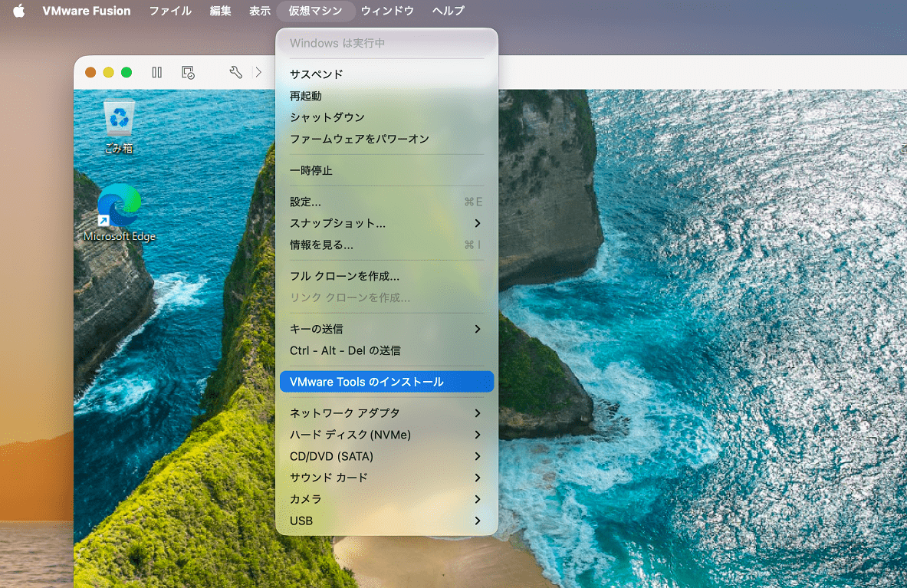Click the red close window button
Image resolution: width=907 pixels, height=588 pixels.
pyautogui.click(x=90, y=72)
